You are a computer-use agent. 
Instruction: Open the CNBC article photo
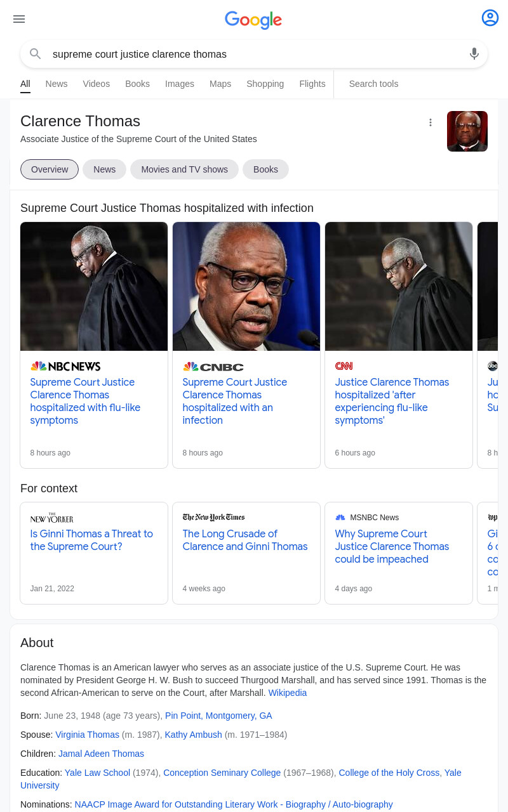coord(246,286)
